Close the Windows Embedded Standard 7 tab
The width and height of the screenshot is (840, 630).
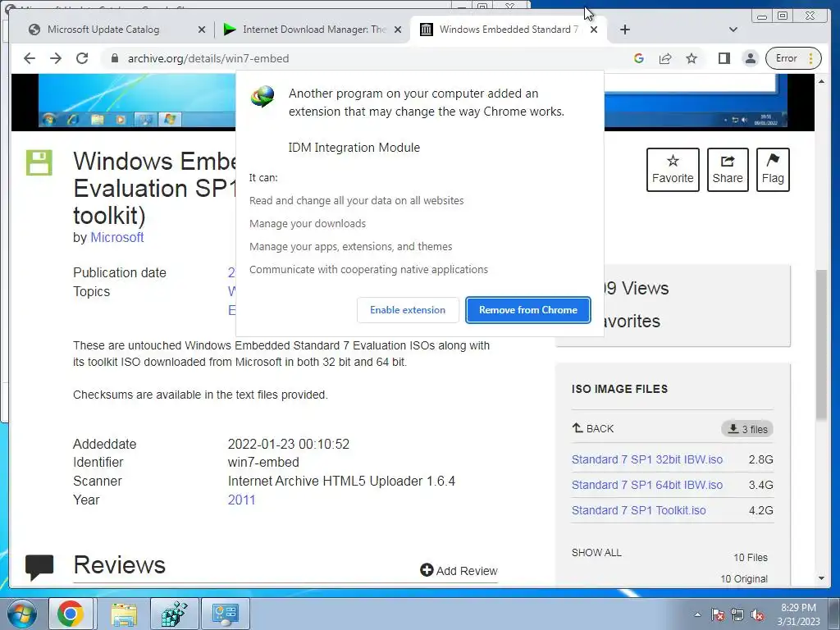click(594, 30)
